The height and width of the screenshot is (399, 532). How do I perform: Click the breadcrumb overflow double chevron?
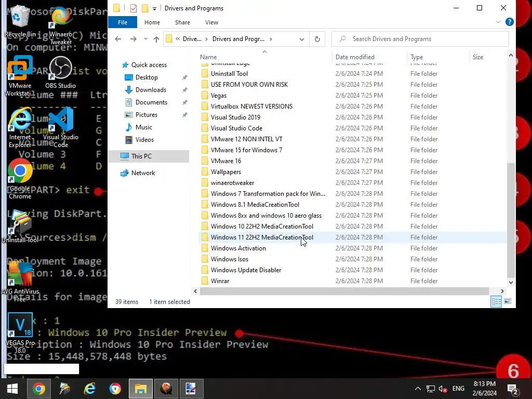pos(178,39)
